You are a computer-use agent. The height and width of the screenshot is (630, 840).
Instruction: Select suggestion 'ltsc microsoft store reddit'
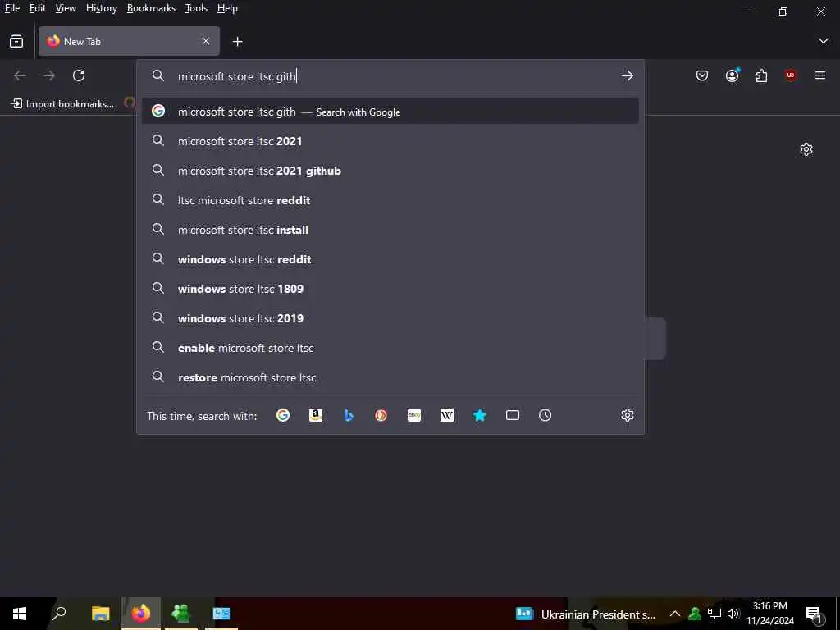390,200
